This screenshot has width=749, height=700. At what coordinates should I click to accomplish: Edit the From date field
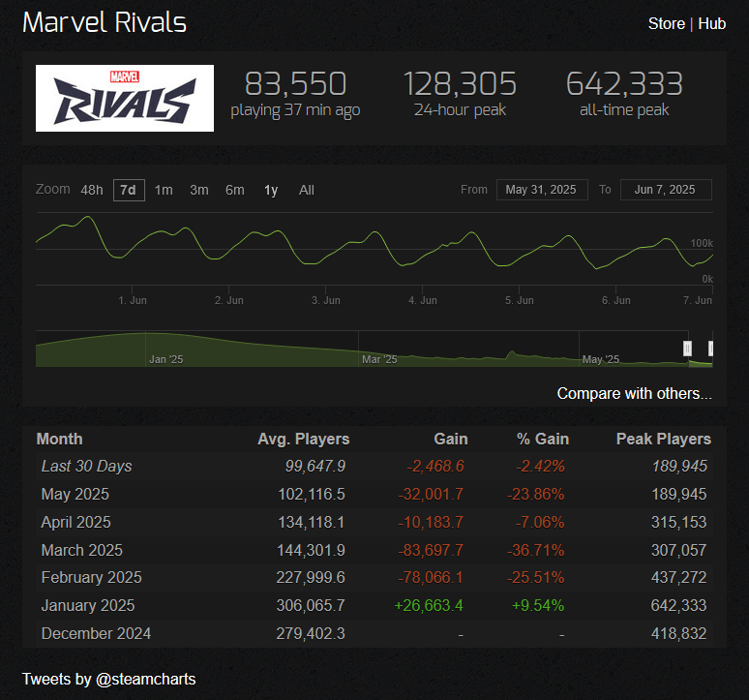(542, 190)
